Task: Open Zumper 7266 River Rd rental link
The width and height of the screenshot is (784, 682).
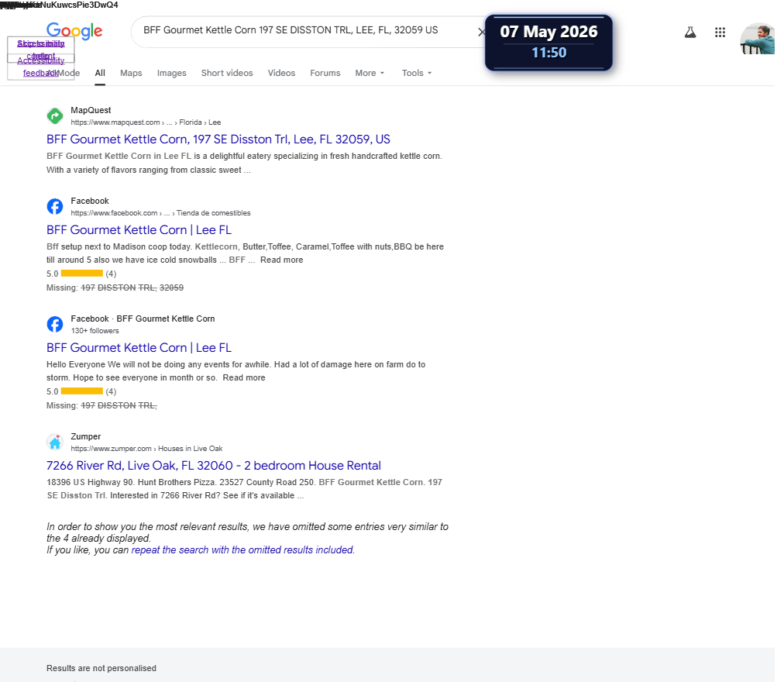Action: tap(214, 465)
